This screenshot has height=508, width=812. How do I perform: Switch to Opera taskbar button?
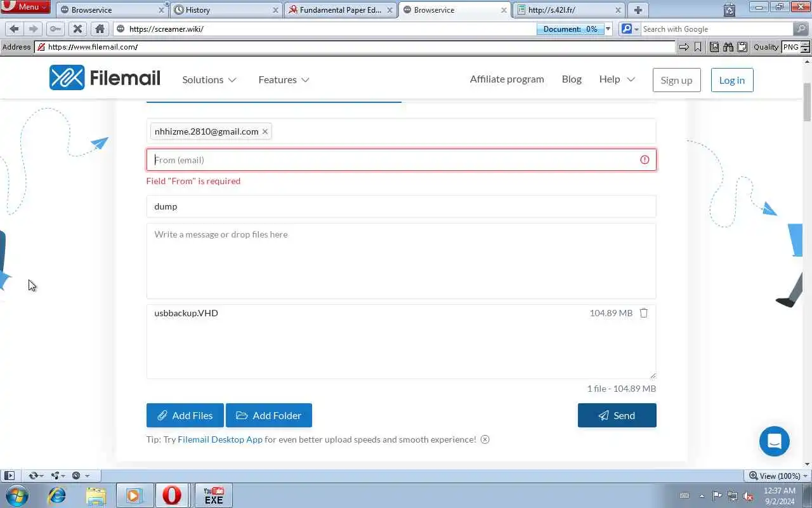click(x=172, y=495)
